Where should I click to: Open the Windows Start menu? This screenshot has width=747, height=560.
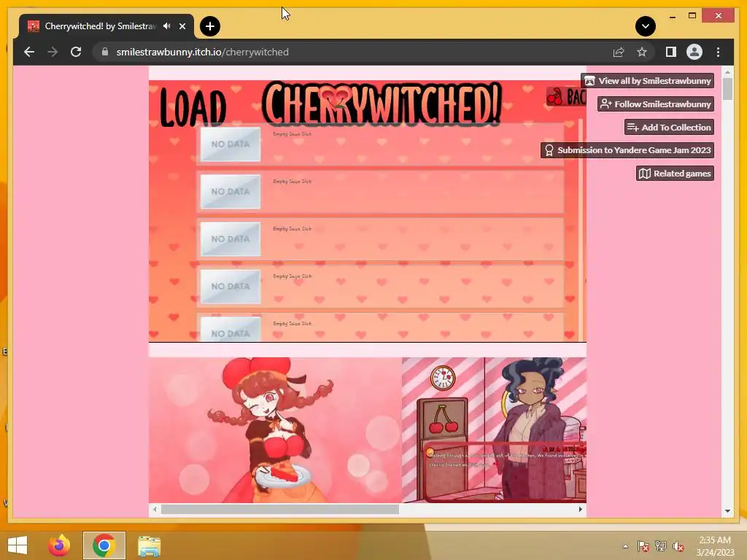click(18, 545)
